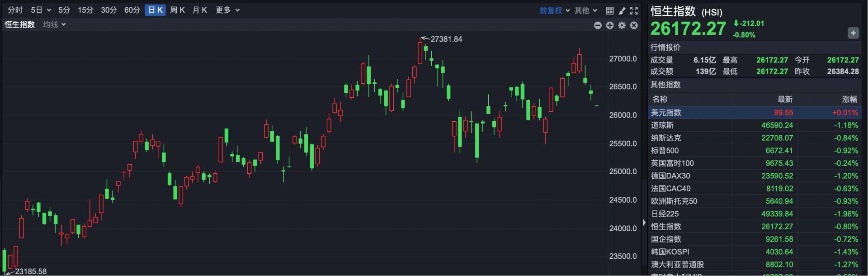Viewport: 868px width, 276px height.
Task: Zoom out the chart with minus icon
Action: tap(598, 25)
